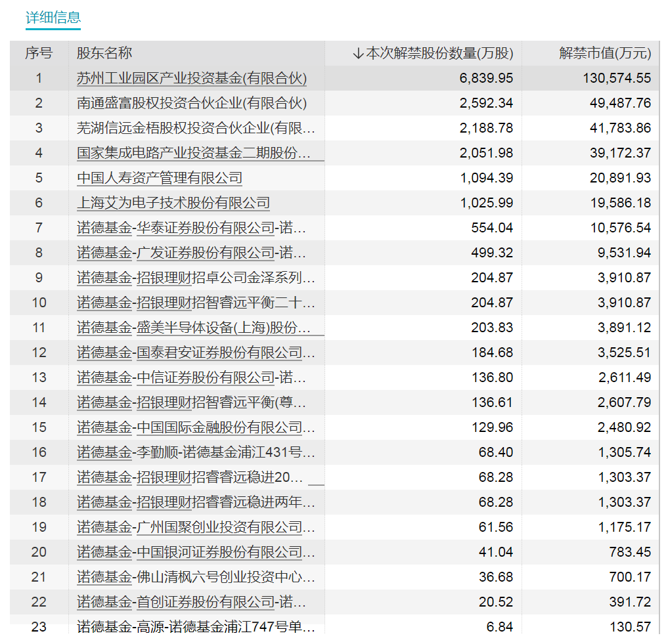
Task: Click market value cell 9,531.94
Action: (624, 253)
